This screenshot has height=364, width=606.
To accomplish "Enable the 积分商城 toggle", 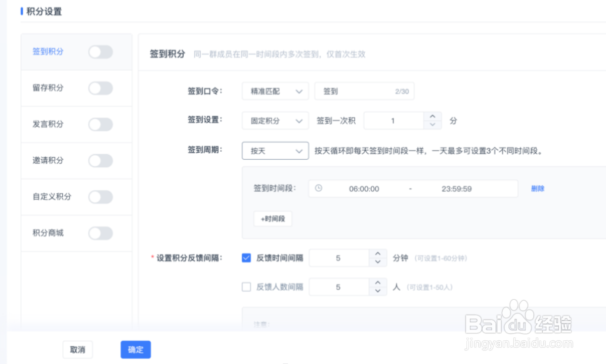I will (x=100, y=233).
